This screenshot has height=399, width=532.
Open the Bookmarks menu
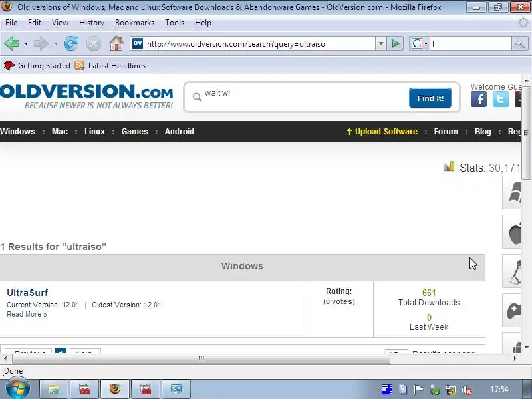(x=134, y=23)
